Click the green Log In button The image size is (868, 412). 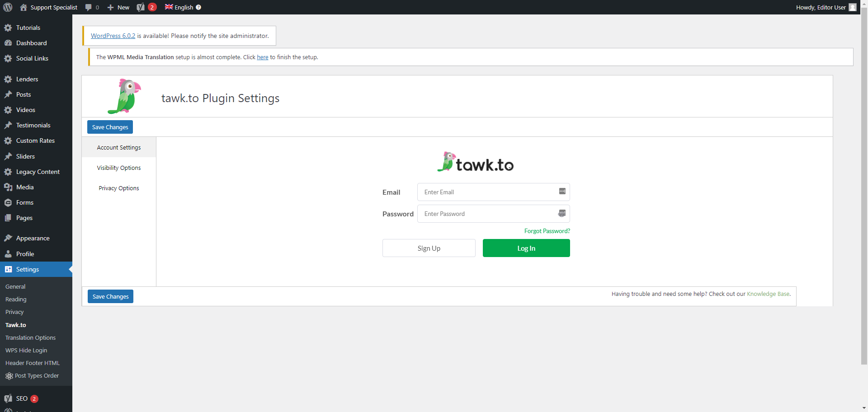pyautogui.click(x=526, y=248)
